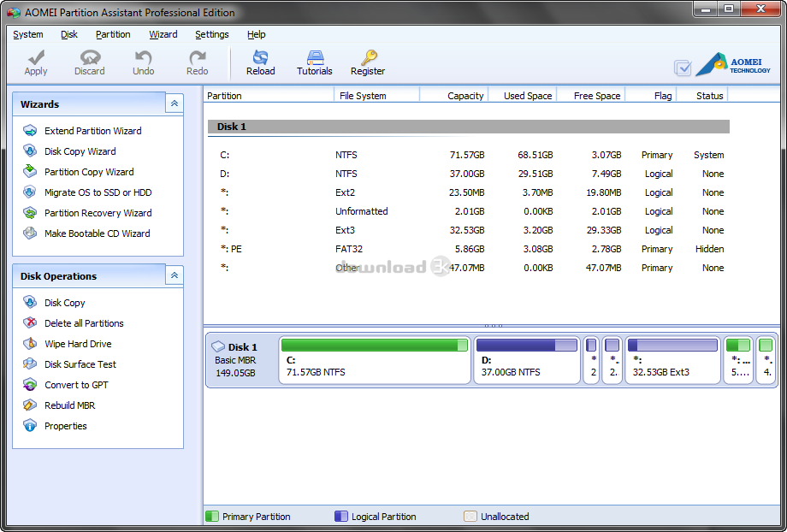This screenshot has width=787, height=532.
Task: Click the Redo arrow icon
Action: tap(198, 56)
